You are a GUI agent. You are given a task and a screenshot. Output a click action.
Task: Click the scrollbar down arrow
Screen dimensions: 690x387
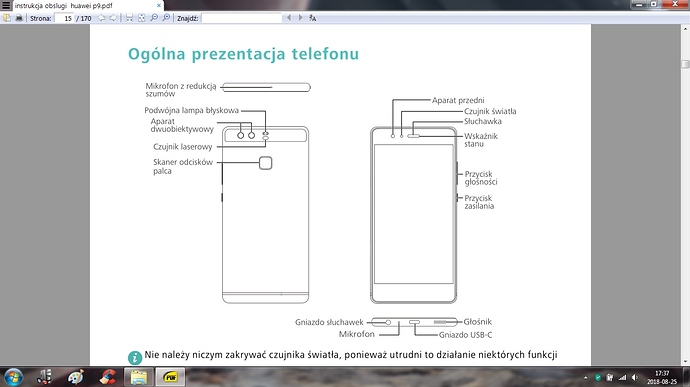pos(685,361)
